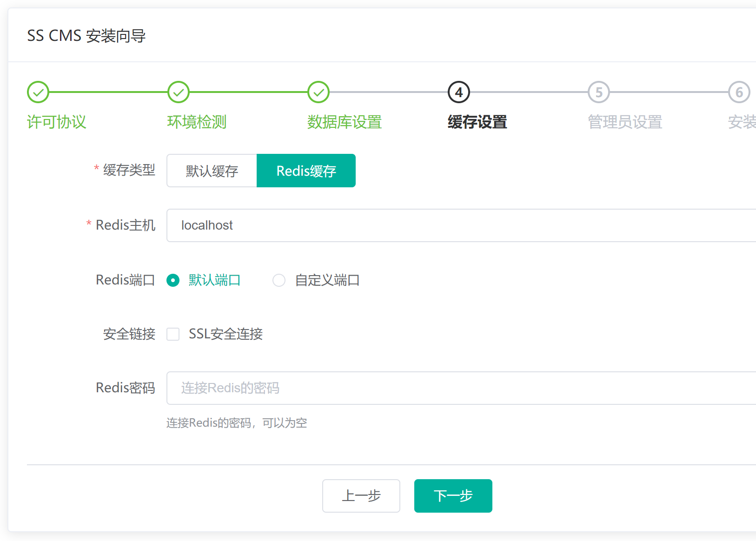Select the 默认端口 radio option

[x=172, y=280]
